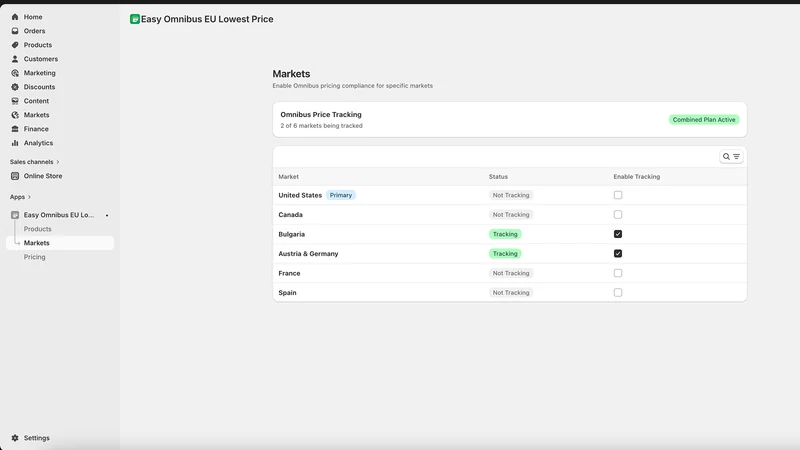Image resolution: width=800 pixels, height=450 pixels.
Task: Open search and filter in markets table
Action: pos(731,157)
